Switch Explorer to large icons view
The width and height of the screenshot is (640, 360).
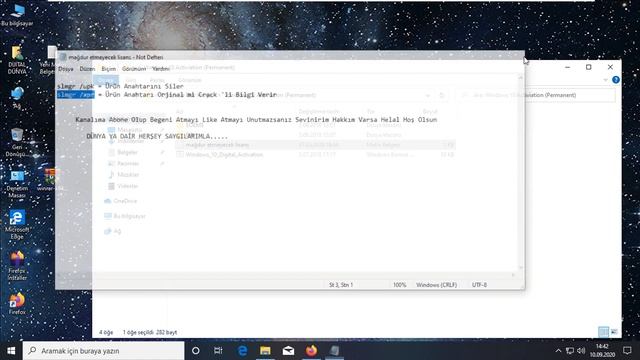click(614, 331)
